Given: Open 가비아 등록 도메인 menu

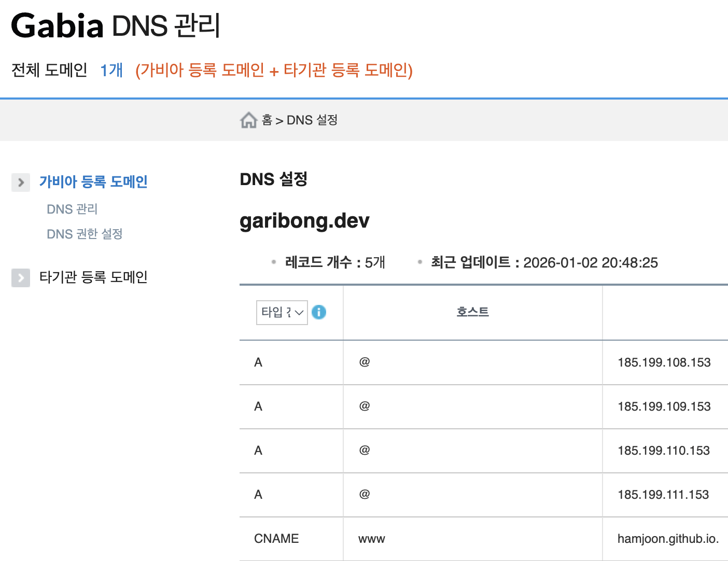Looking at the screenshot, I should click(93, 182).
